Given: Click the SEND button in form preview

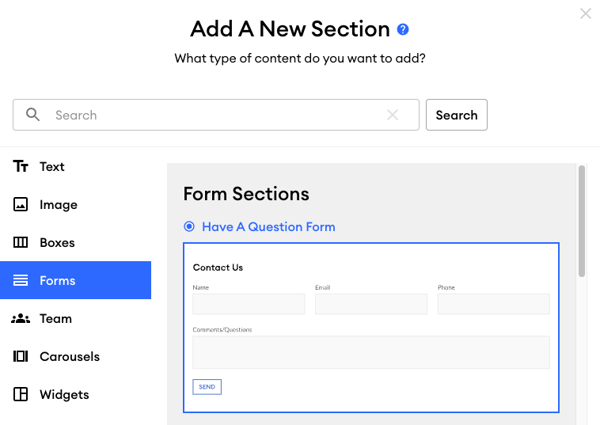Looking at the screenshot, I should coord(207,387).
